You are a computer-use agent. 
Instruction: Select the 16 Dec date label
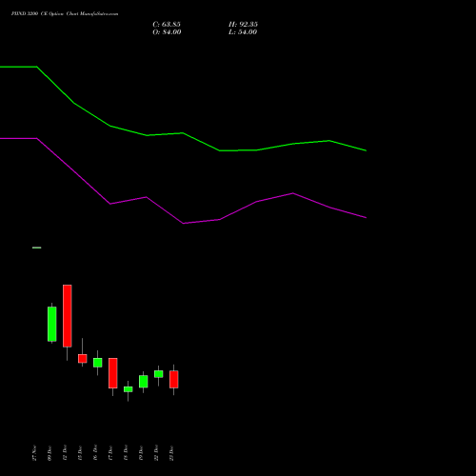(95, 453)
